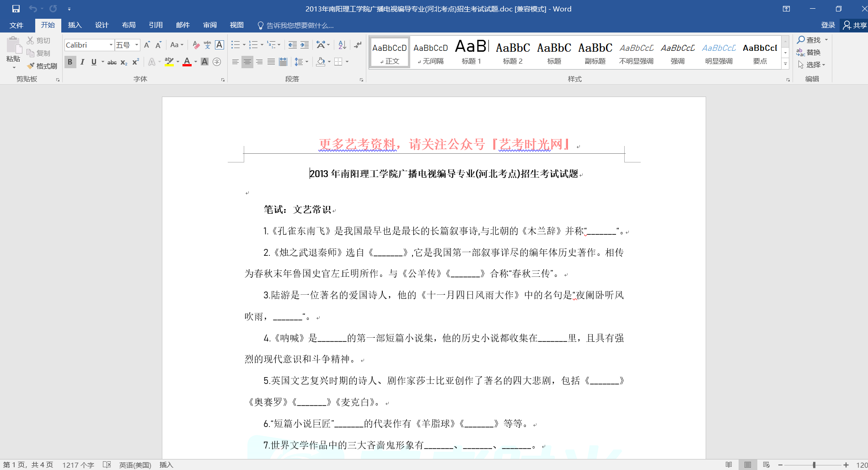This screenshot has width=868, height=470.
Task: Open the font size dropdown
Action: [136, 45]
